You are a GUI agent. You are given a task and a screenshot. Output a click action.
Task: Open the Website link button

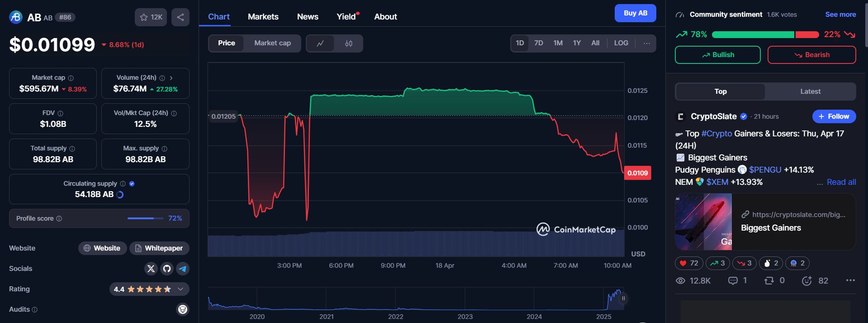pos(102,248)
